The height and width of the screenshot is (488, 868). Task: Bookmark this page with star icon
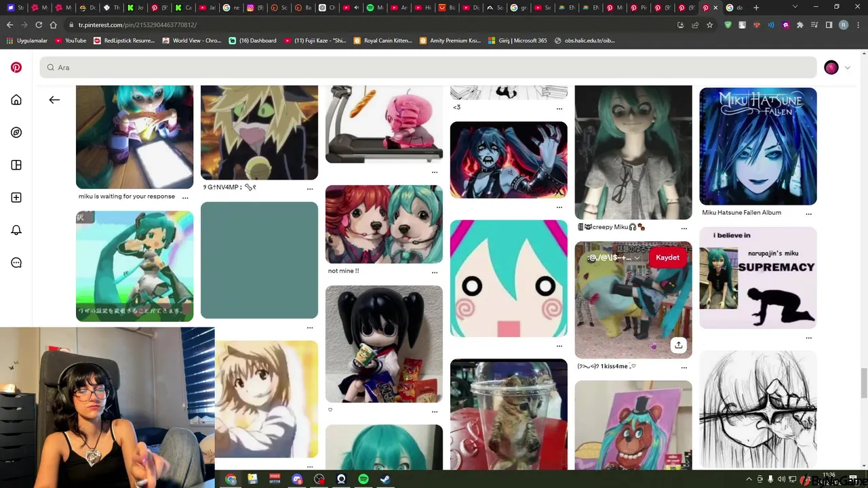coord(709,25)
